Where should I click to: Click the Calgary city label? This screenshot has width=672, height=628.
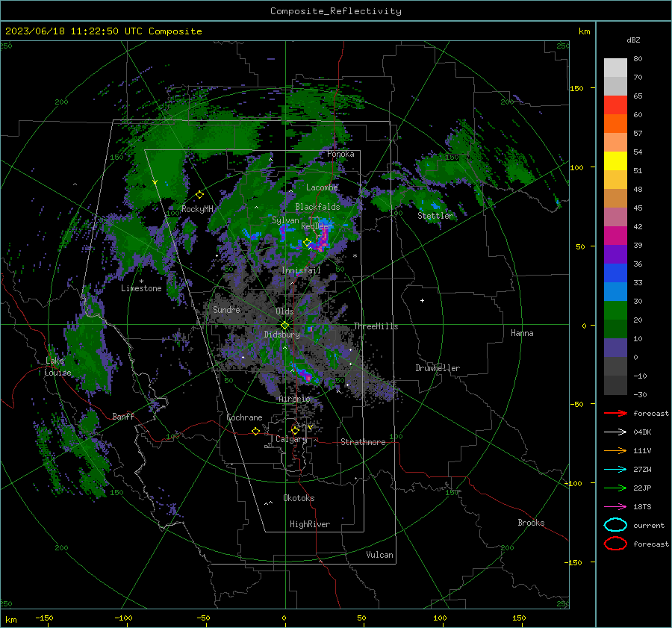click(291, 439)
